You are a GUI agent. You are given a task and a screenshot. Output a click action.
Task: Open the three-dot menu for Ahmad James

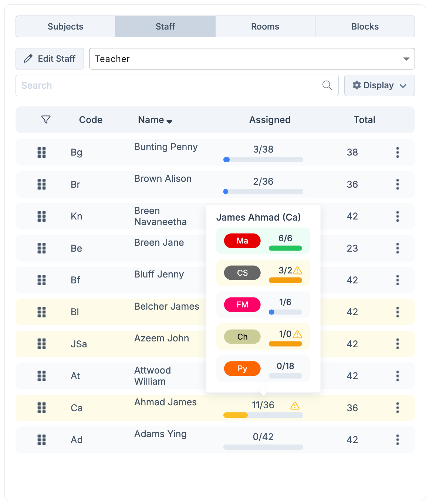398,408
